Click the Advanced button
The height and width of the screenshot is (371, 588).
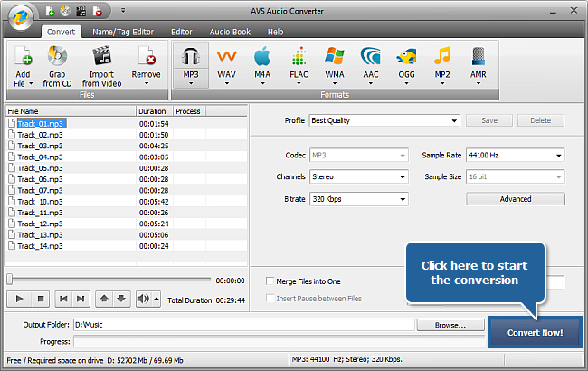pyautogui.click(x=516, y=199)
